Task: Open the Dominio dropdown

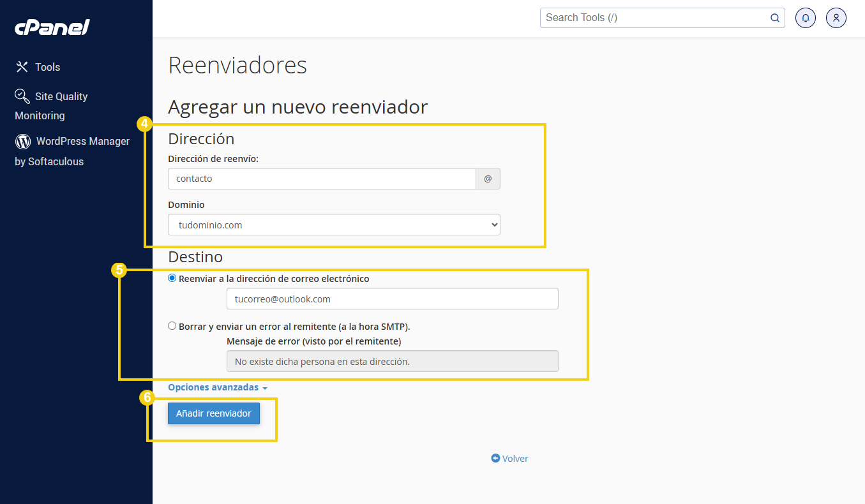Action: (x=334, y=225)
